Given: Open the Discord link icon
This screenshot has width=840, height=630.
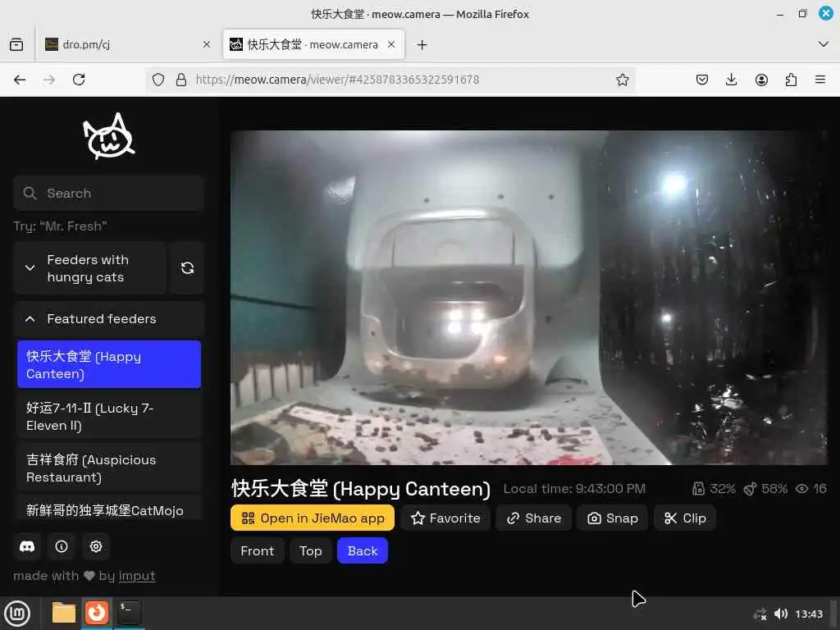Looking at the screenshot, I should pos(27,546).
